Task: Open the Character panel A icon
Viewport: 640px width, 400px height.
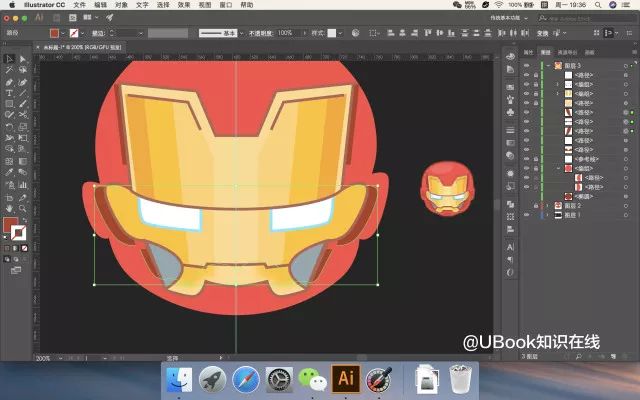Action: pyautogui.click(x=510, y=247)
